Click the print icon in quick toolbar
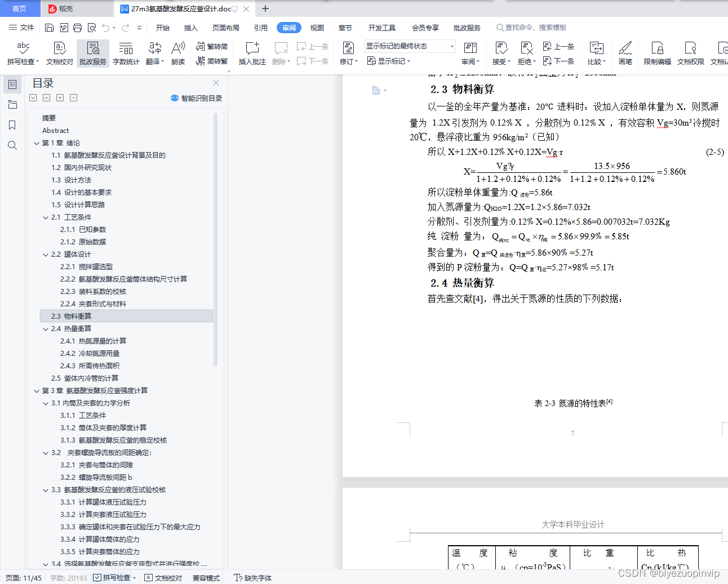 77,28
